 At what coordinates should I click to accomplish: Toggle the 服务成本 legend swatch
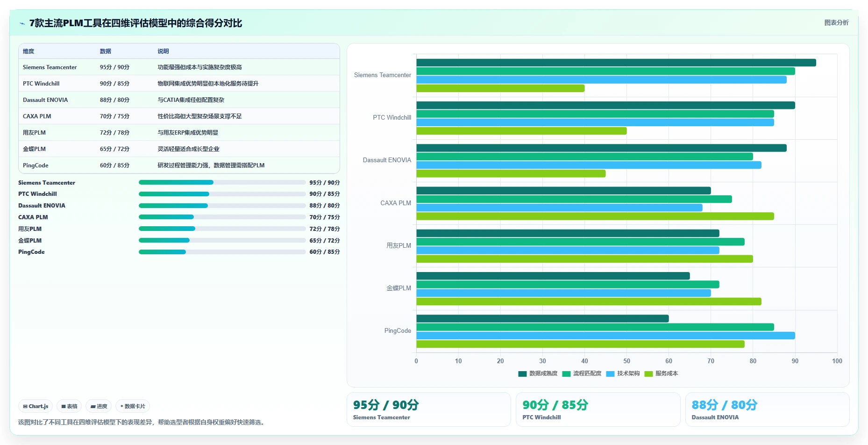point(648,373)
